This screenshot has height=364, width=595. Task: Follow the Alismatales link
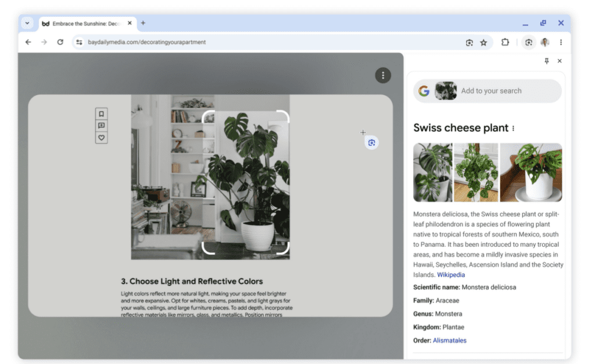(x=449, y=340)
